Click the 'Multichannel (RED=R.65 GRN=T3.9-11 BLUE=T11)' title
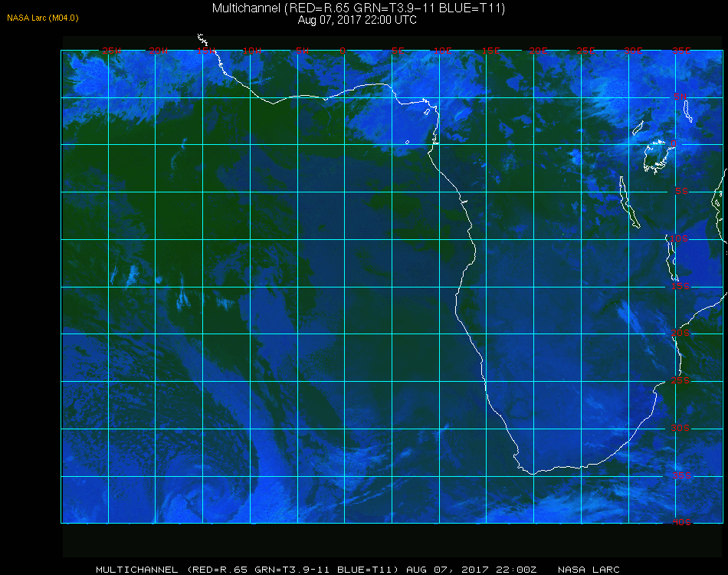Image resolution: width=728 pixels, height=575 pixels. point(359,8)
